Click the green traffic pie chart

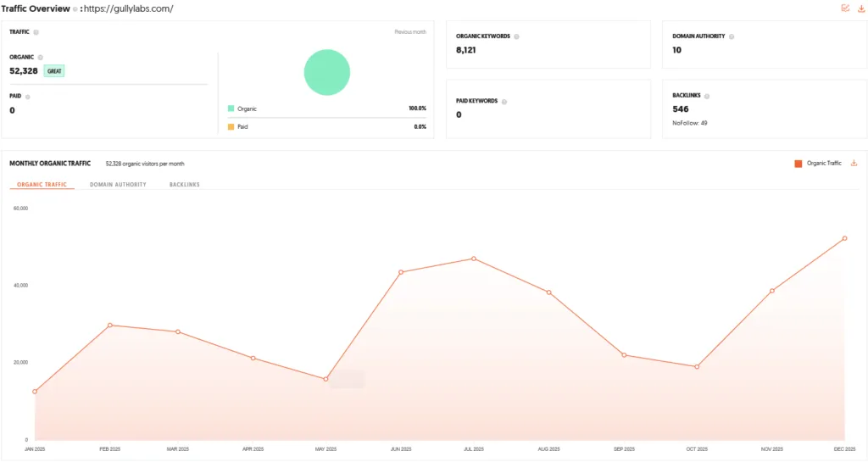pyautogui.click(x=327, y=73)
